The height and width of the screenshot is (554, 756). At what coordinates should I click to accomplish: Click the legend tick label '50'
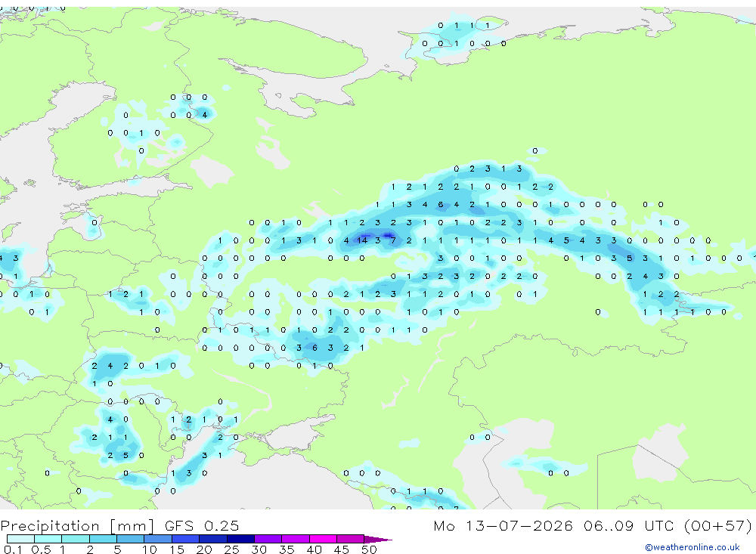369,549
